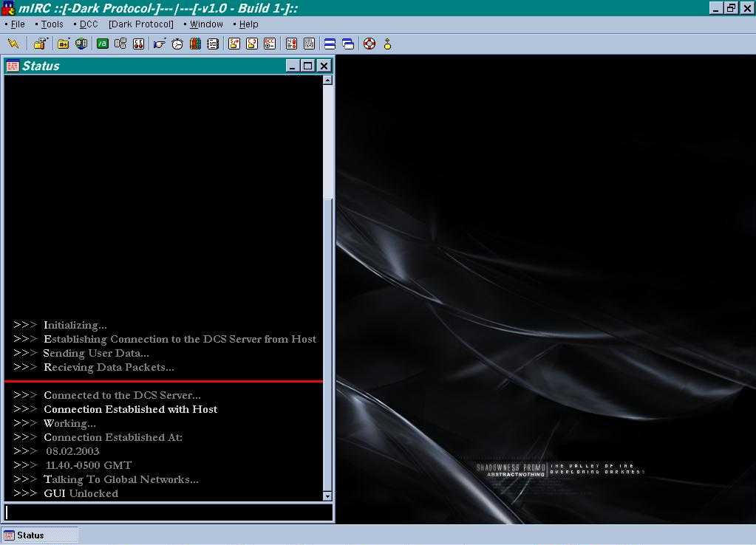This screenshot has height=545, width=756.
Task: Click the timer clock icon
Action: click(177, 44)
